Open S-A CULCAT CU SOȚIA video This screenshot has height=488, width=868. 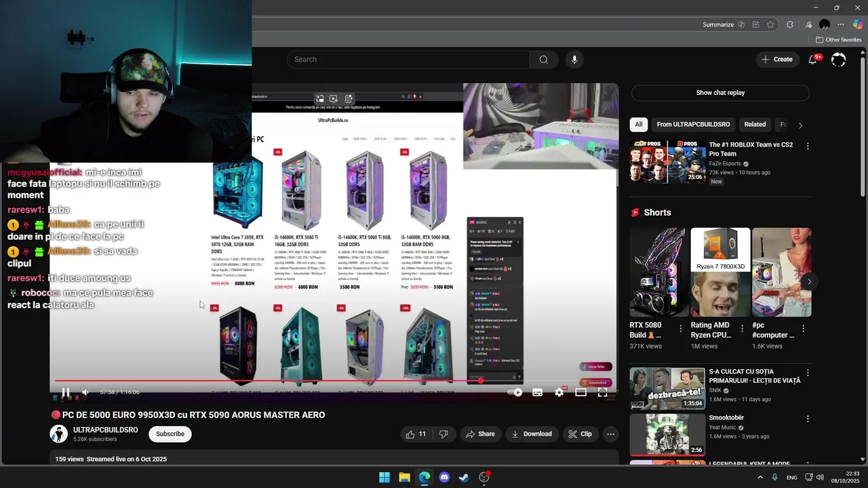click(667, 389)
